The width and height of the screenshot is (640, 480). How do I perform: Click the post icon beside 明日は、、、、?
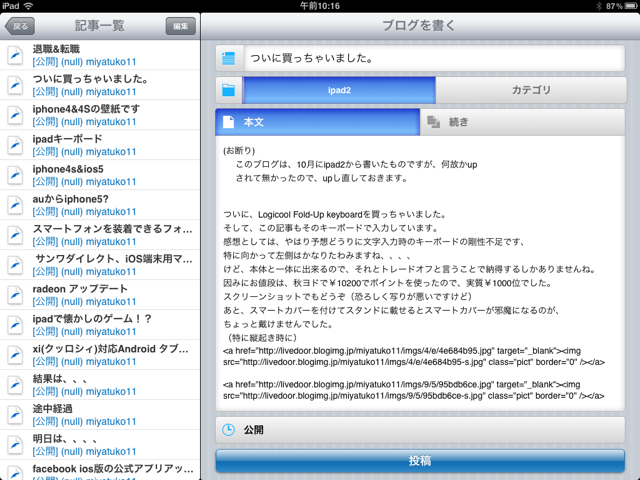15,445
